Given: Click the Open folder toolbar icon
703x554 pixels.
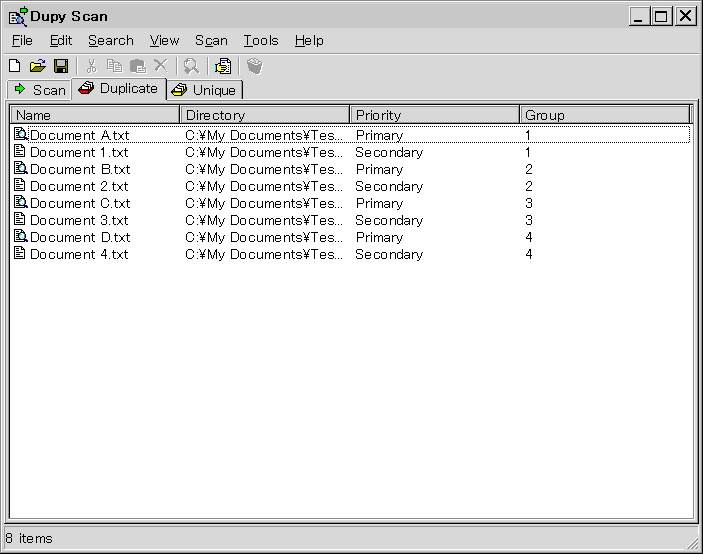Looking at the screenshot, I should 38,66.
